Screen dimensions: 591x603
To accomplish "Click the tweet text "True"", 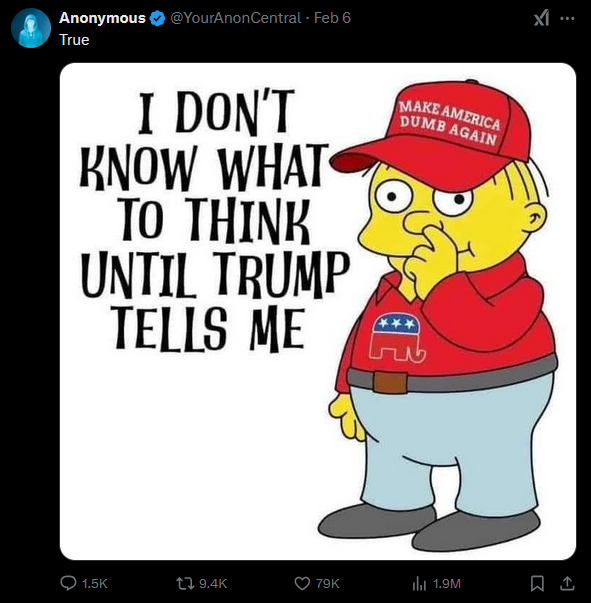I will 74,40.
